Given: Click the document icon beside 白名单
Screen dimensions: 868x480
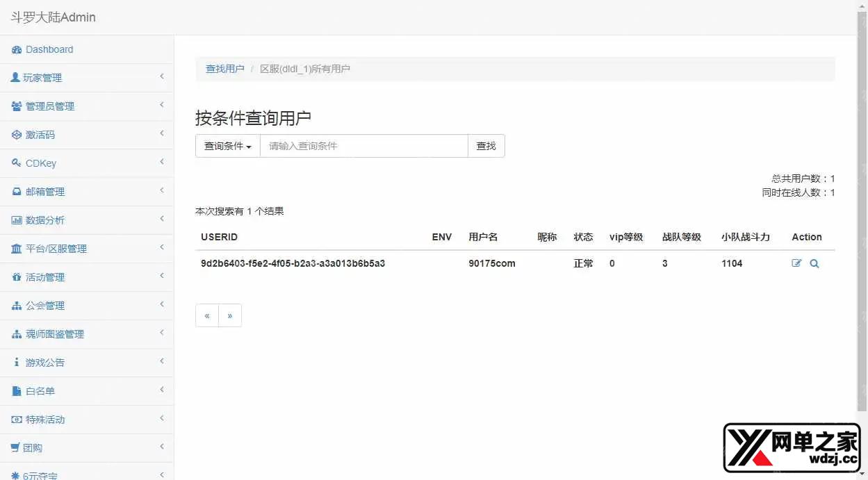Looking at the screenshot, I should (x=15, y=390).
